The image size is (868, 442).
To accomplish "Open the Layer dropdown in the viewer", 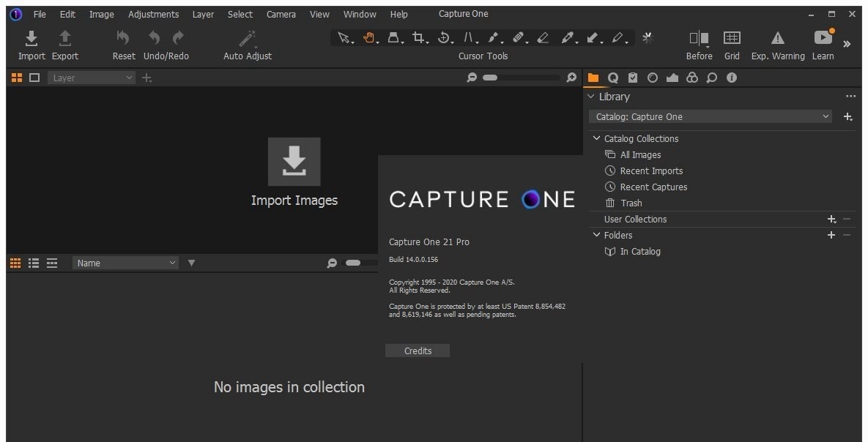I will (x=92, y=78).
